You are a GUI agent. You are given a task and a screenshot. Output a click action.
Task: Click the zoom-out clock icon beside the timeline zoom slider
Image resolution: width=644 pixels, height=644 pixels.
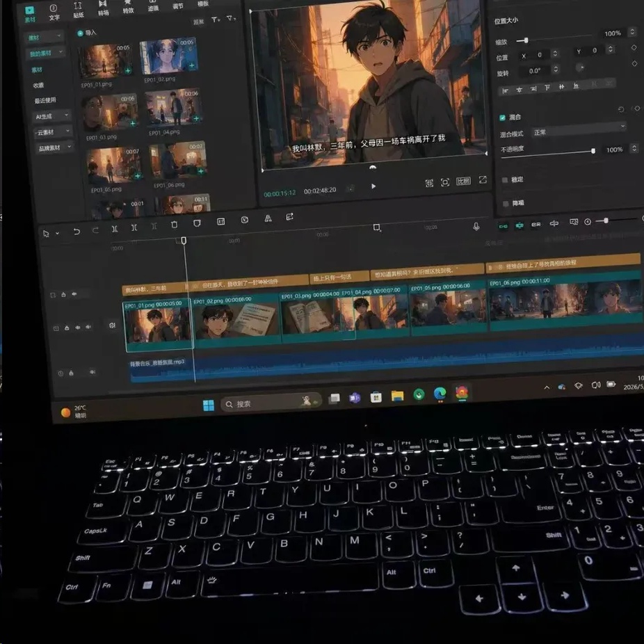tap(588, 222)
